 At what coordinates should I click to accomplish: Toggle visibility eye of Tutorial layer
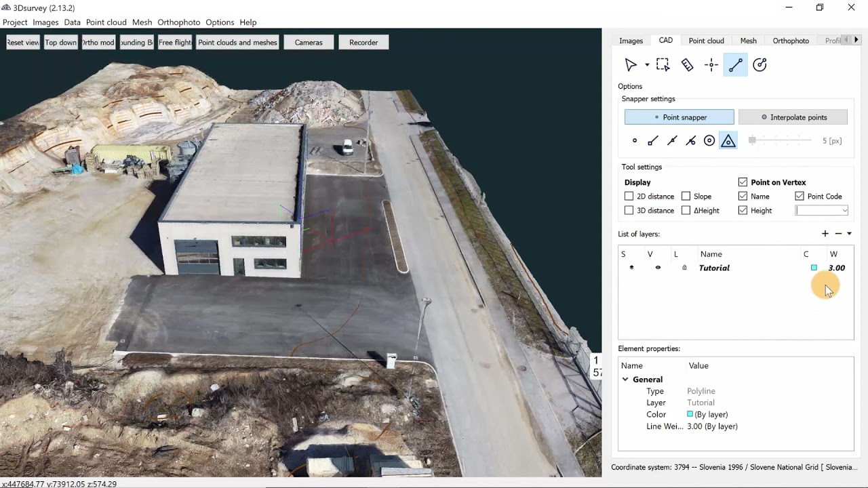[x=658, y=268]
